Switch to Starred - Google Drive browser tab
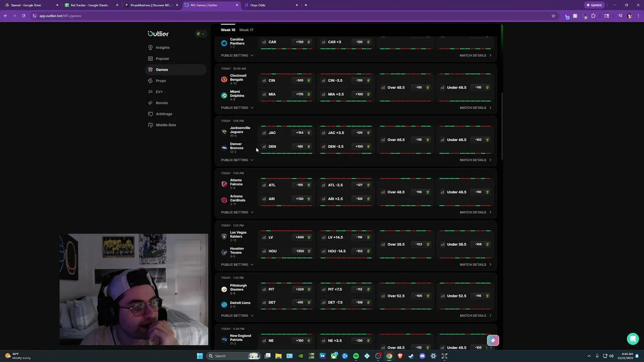 click(30, 5)
